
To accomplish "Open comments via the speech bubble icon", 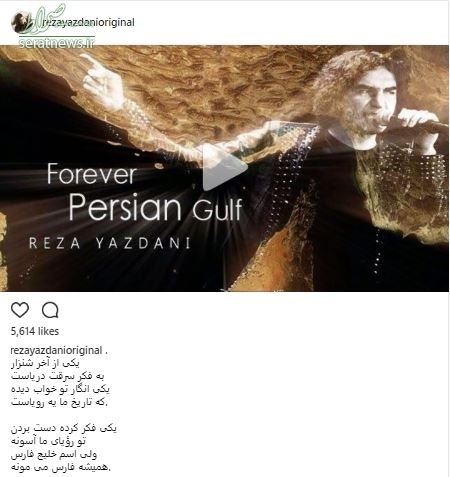I will click(50, 310).
